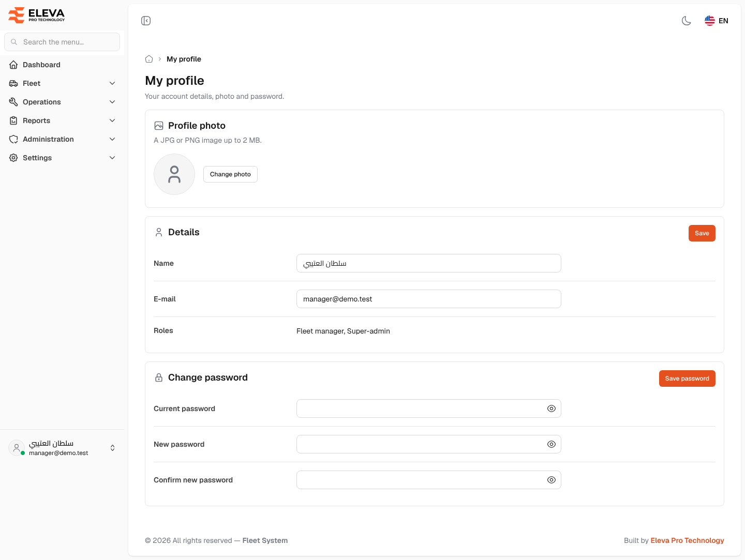Open Dashboard from the sidebar
Image resolution: width=745 pixels, height=560 pixels.
tap(62, 65)
